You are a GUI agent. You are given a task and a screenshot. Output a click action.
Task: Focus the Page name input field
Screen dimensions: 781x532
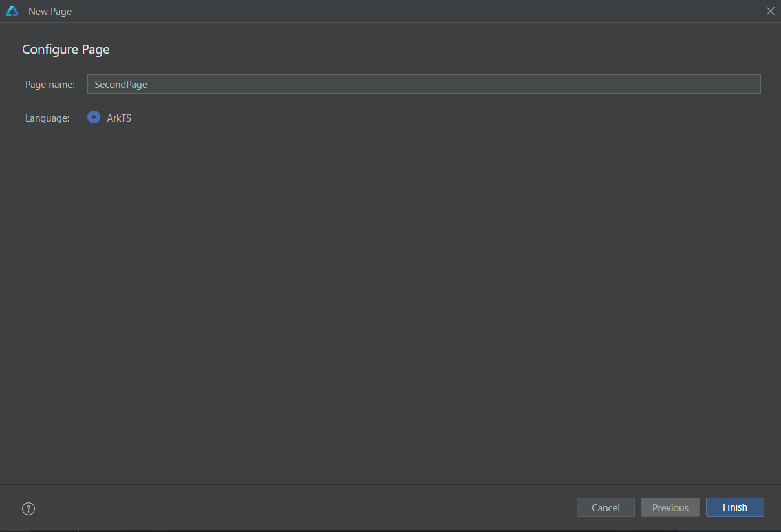[x=424, y=84]
